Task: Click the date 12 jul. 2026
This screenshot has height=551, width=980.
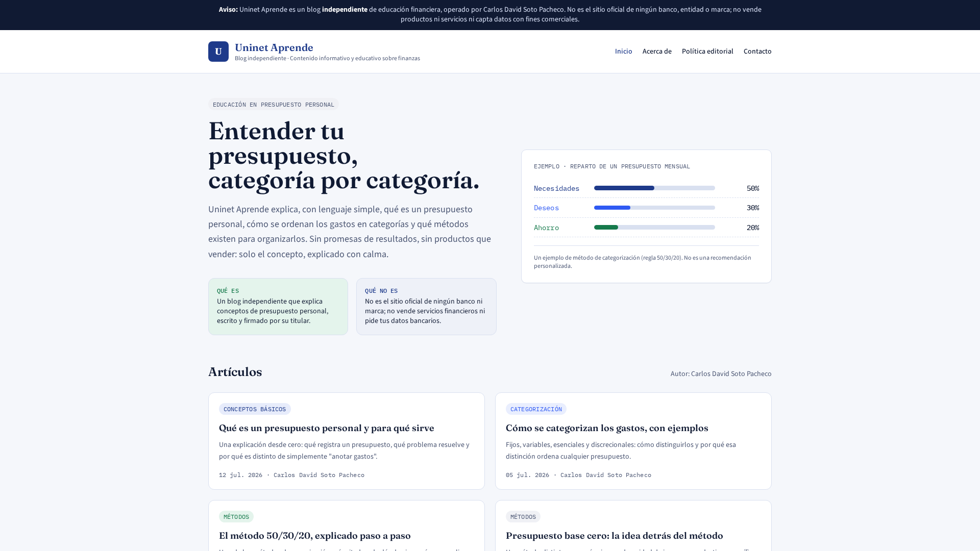Action: tap(240, 475)
